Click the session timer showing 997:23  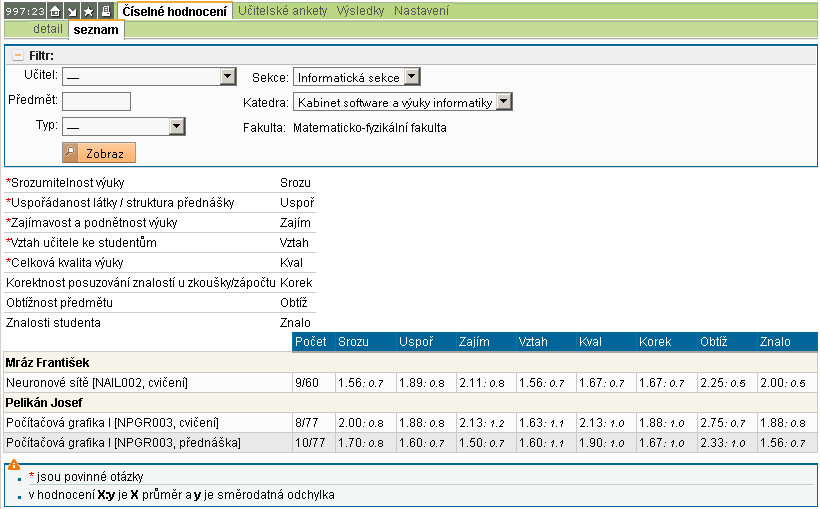tap(24, 11)
